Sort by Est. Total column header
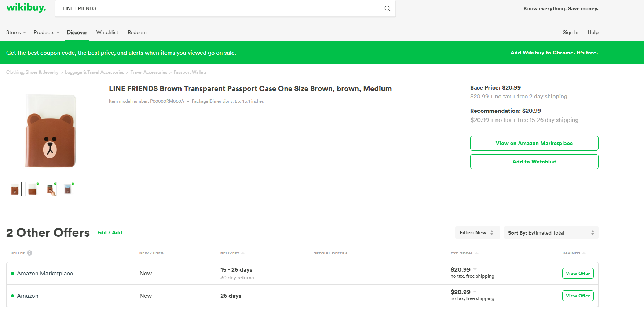 coord(464,253)
